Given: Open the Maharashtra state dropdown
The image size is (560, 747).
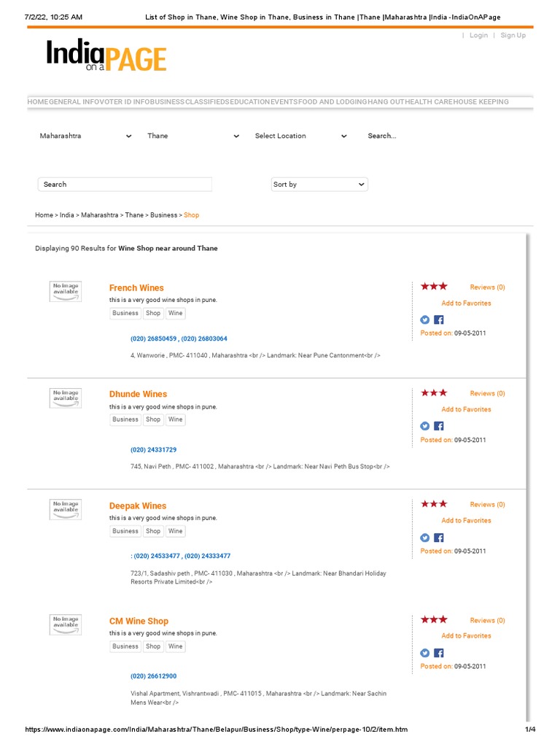Looking at the screenshot, I should pyautogui.click(x=85, y=136).
